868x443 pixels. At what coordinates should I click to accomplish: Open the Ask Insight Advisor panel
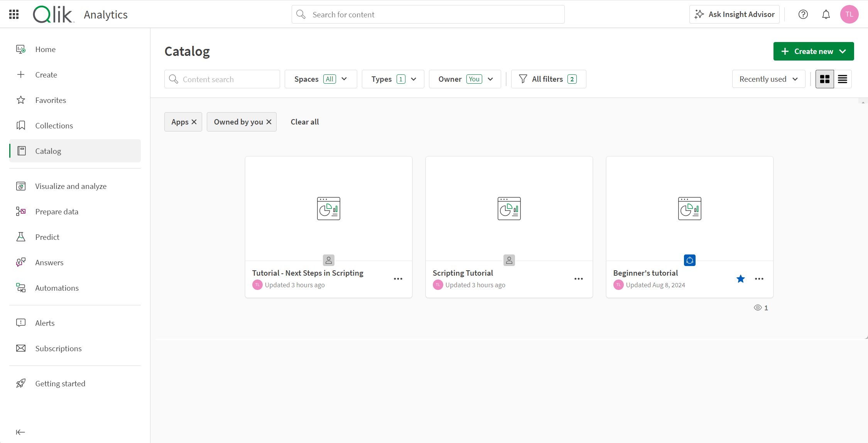(x=735, y=14)
